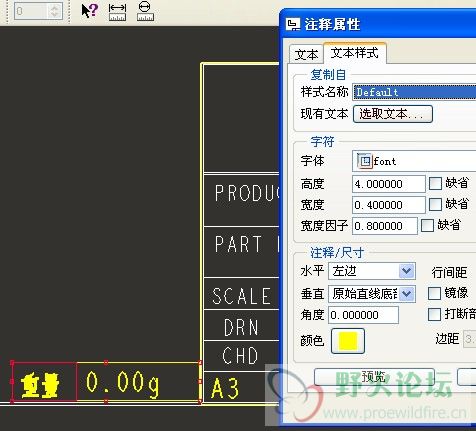476x431 pixels.
Task: Click the PRODUC cell in title block
Action: coord(247,193)
